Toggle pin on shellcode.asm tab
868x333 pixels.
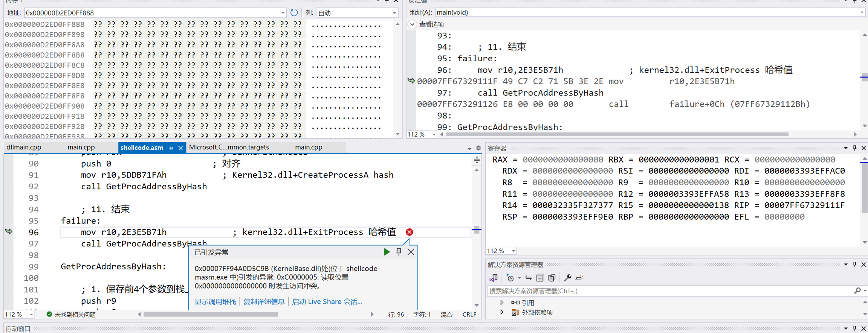point(171,148)
